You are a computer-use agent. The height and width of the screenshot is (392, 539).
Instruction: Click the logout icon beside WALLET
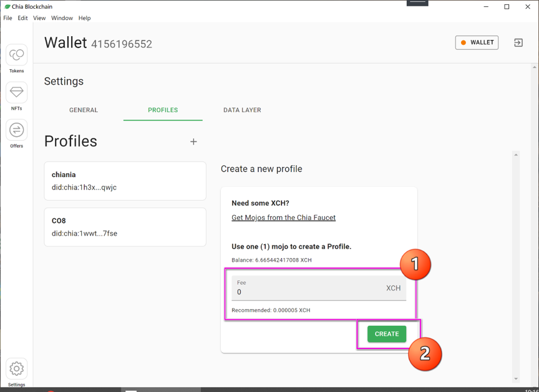(518, 42)
